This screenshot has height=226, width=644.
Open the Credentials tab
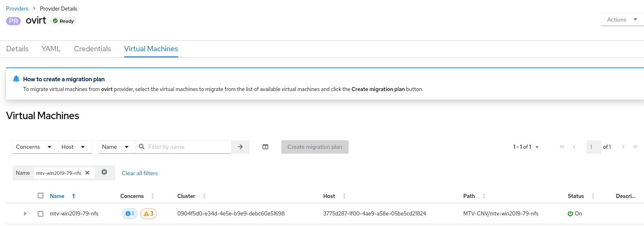click(x=93, y=49)
